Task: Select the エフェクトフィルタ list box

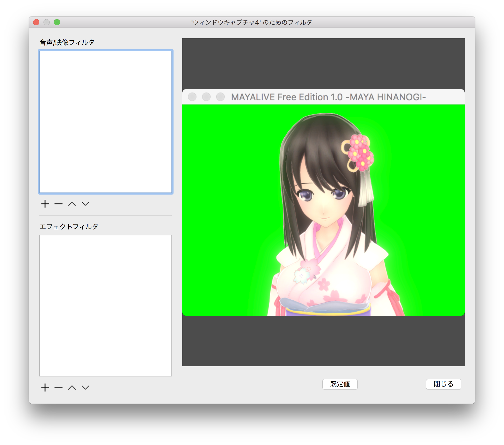Action: (x=106, y=306)
